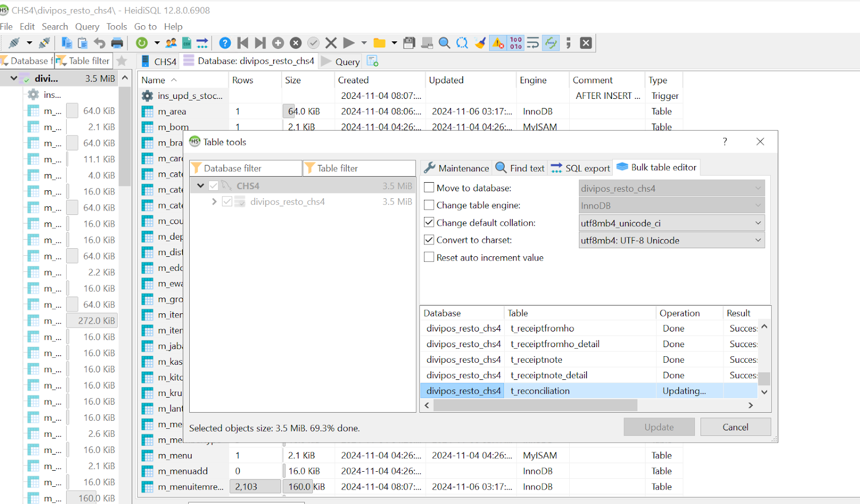Open dropdown arrow next to the connect icon
Image resolution: width=860 pixels, height=504 pixels.
point(29,43)
